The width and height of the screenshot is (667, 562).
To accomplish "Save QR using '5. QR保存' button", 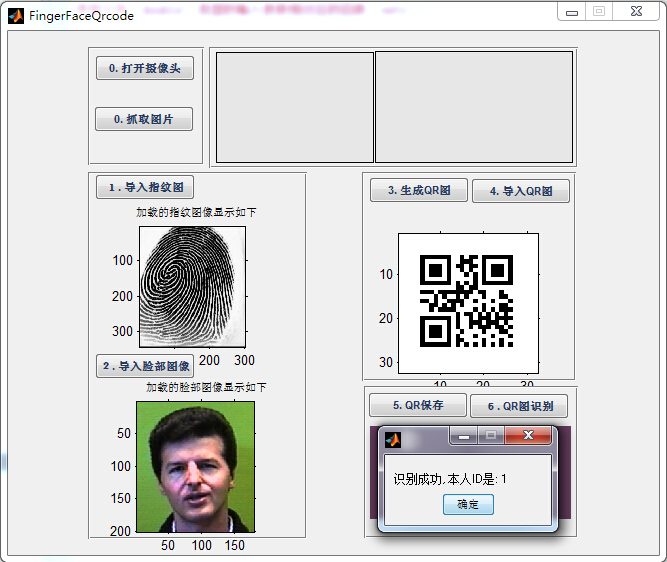I will [x=418, y=405].
